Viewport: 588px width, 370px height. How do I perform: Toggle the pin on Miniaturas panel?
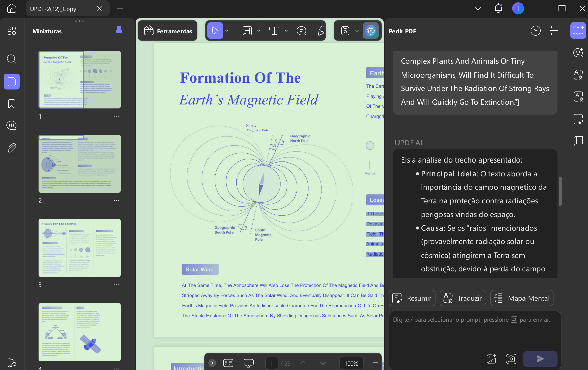coord(119,31)
